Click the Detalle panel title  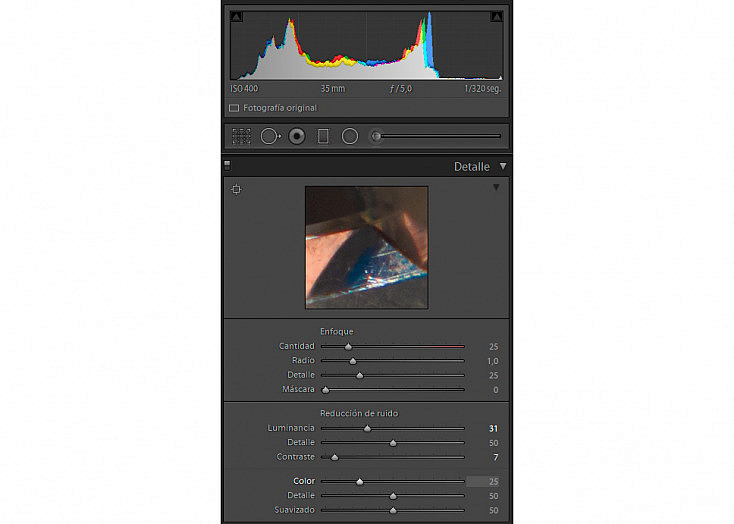pos(471,167)
